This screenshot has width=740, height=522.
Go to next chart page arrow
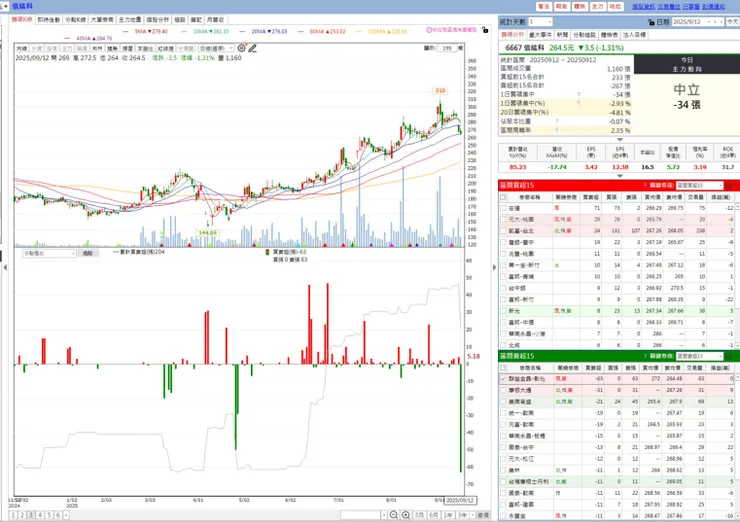(x=66, y=515)
